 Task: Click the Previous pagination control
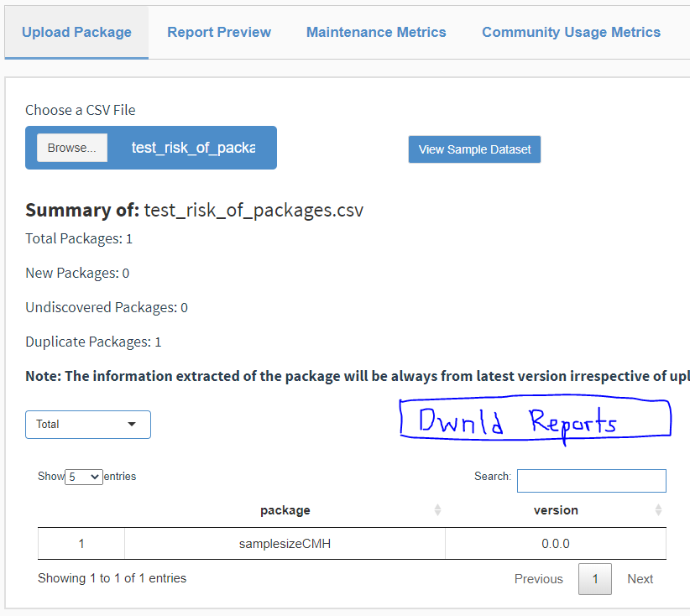[538, 578]
